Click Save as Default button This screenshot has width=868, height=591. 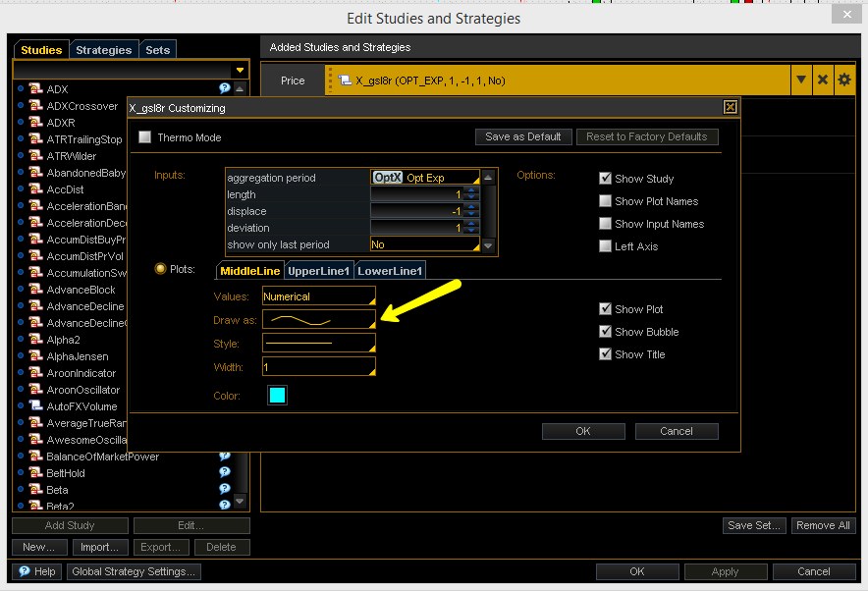(x=523, y=136)
